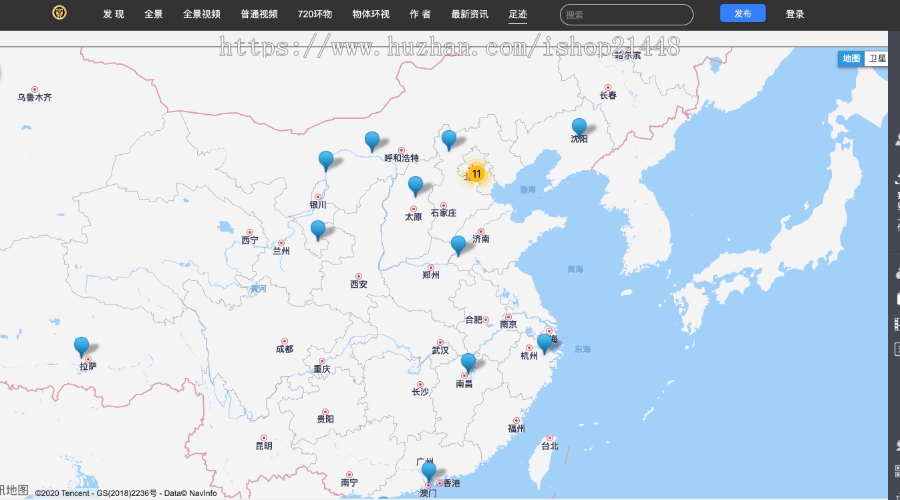
Task: Click the blue pin above 南昌
Action: (x=468, y=363)
